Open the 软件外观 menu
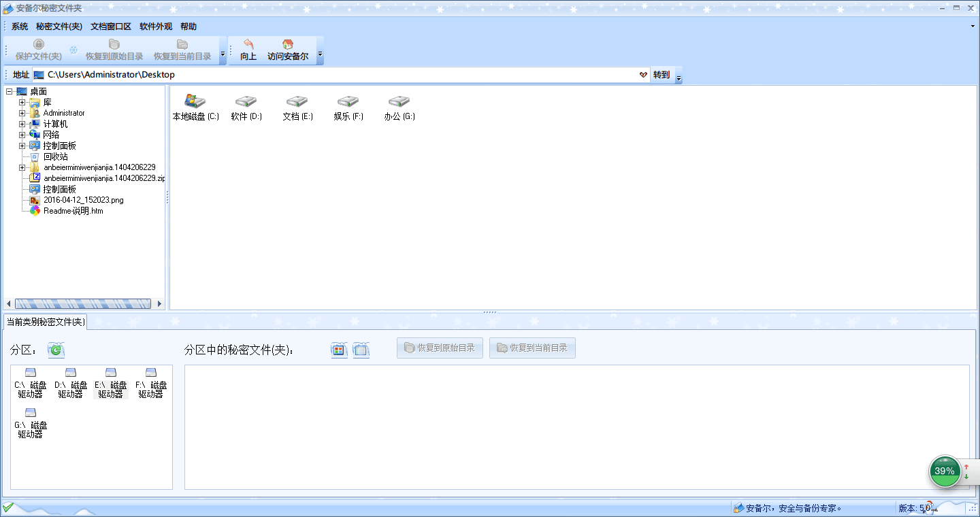This screenshot has width=980, height=517. pyautogui.click(x=156, y=27)
